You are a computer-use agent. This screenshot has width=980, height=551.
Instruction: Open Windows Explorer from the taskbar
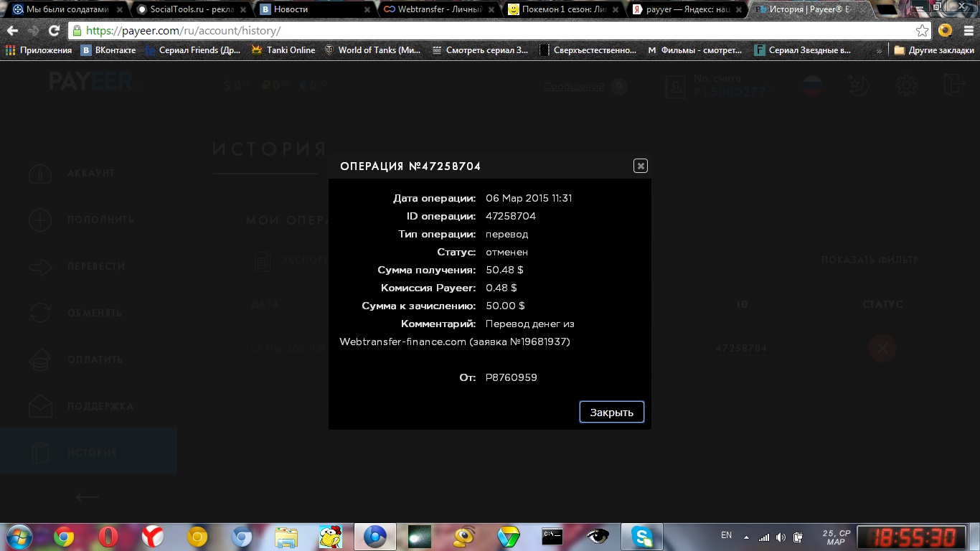pos(286,537)
